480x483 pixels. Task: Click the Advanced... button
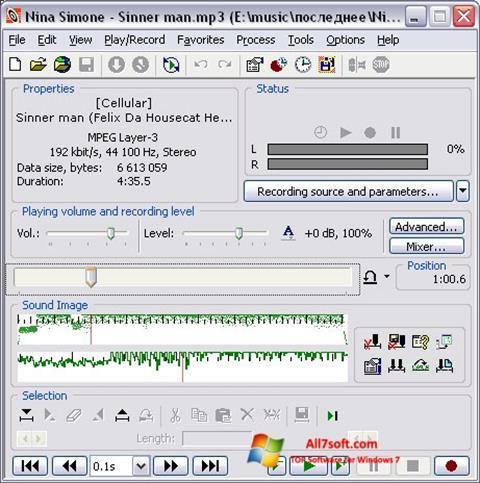(x=427, y=227)
